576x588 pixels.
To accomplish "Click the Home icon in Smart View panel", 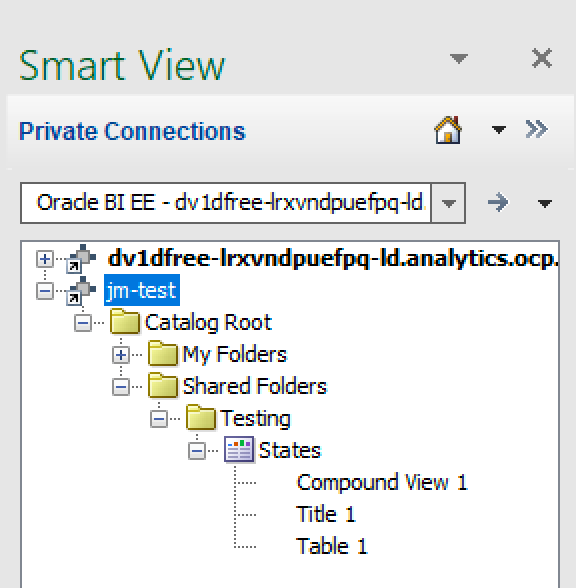I will pyautogui.click(x=448, y=130).
